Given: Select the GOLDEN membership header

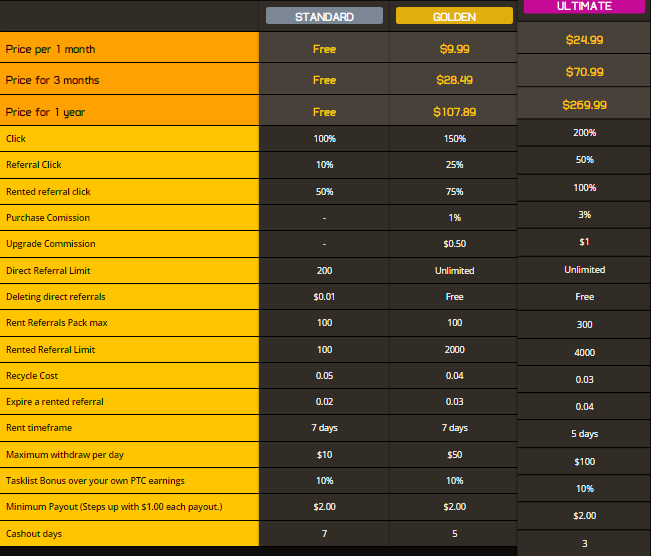Looking at the screenshot, I should point(454,16).
